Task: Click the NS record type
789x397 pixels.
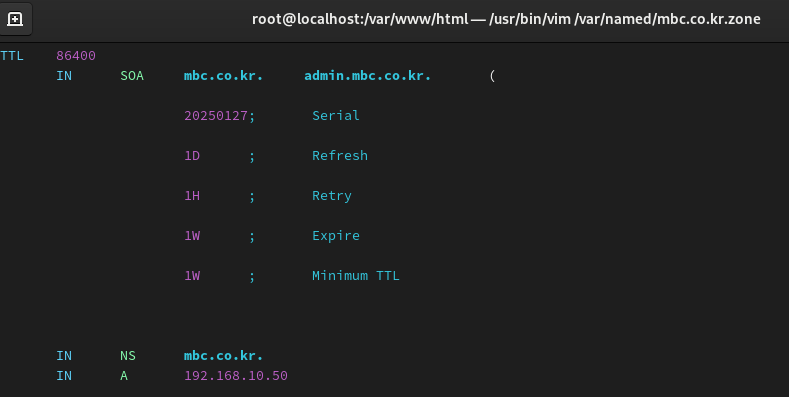Action: (x=128, y=356)
